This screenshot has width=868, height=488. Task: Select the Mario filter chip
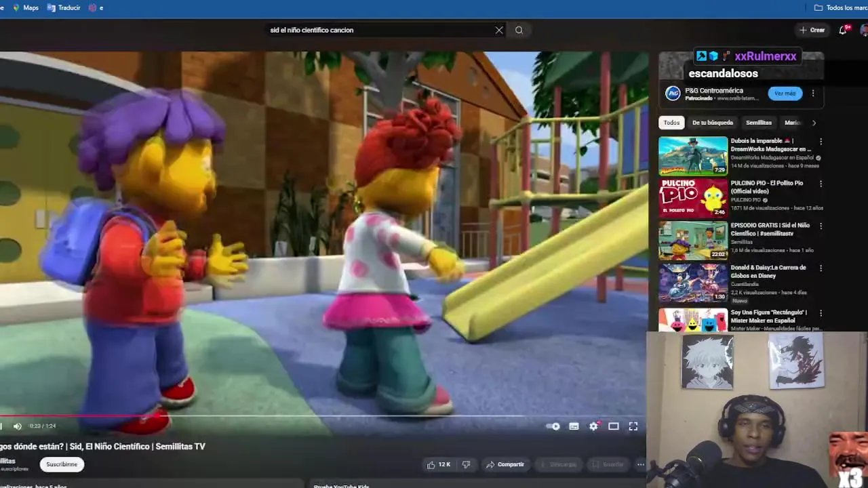[x=792, y=123]
